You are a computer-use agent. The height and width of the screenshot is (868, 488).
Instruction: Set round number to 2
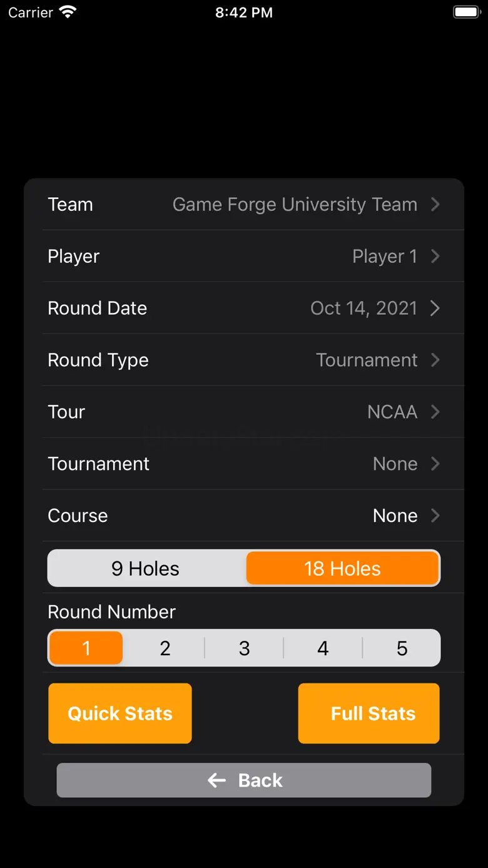click(165, 648)
